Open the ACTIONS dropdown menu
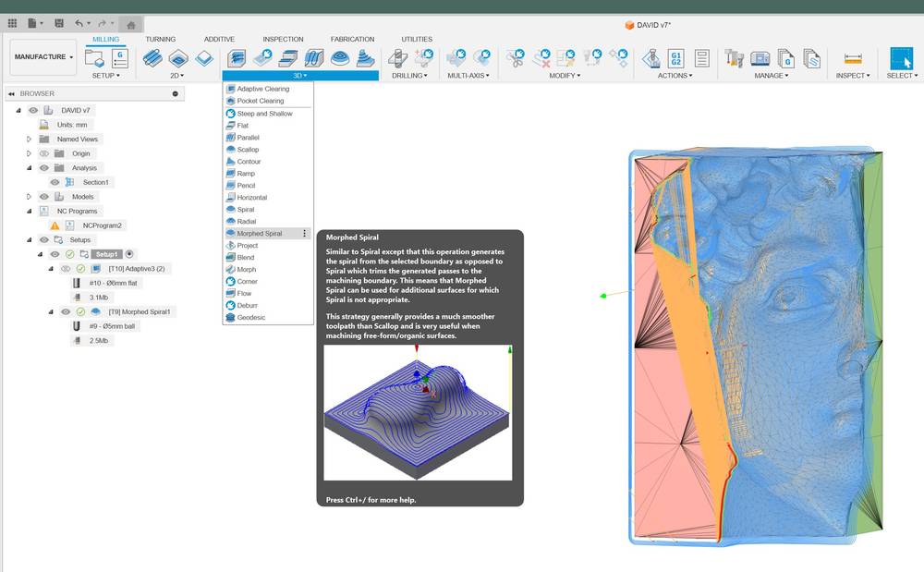Viewport: 924px width, 572px height. tap(675, 76)
